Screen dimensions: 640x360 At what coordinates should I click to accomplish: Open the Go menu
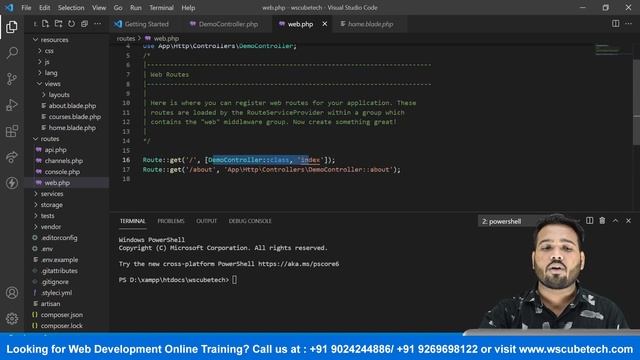point(118,8)
